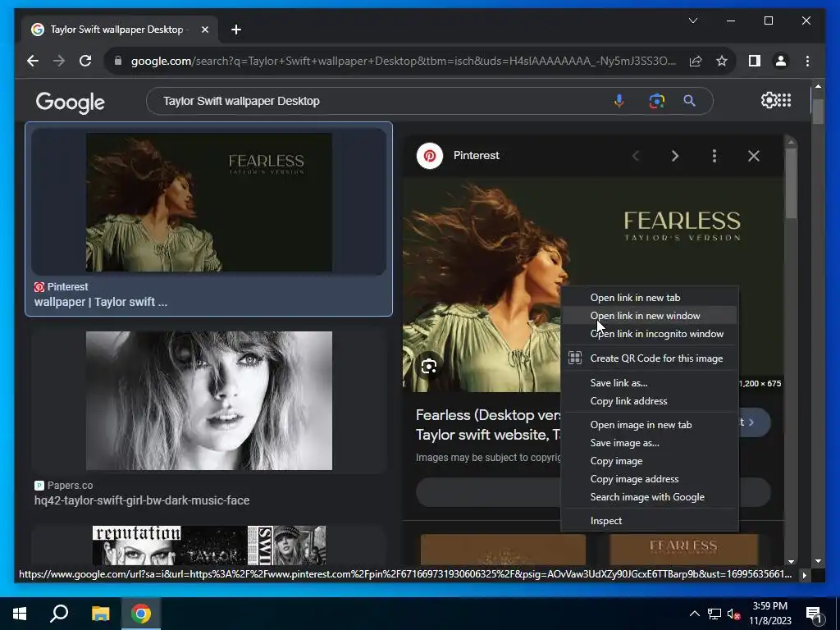
Task: Bookmark this page with the star icon
Action: coord(722,61)
